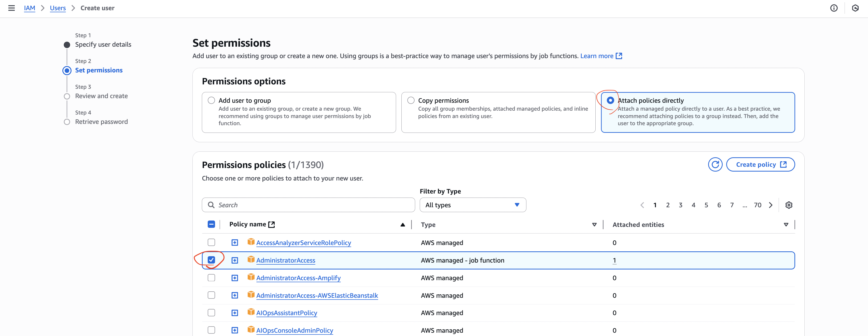The height and width of the screenshot is (336, 868).
Task: Uncheck the AdministratorAccess policy checkbox
Action: click(x=211, y=260)
